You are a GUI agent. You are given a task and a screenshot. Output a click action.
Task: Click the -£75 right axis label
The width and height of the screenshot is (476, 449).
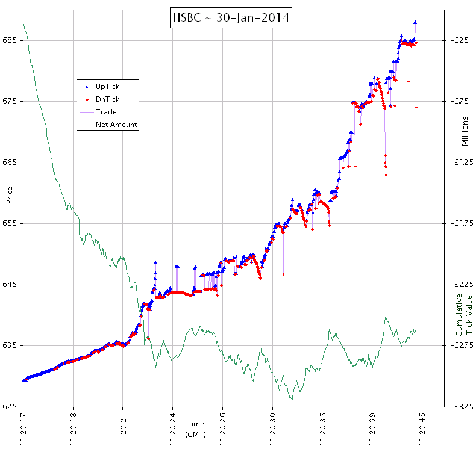tap(460, 101)
